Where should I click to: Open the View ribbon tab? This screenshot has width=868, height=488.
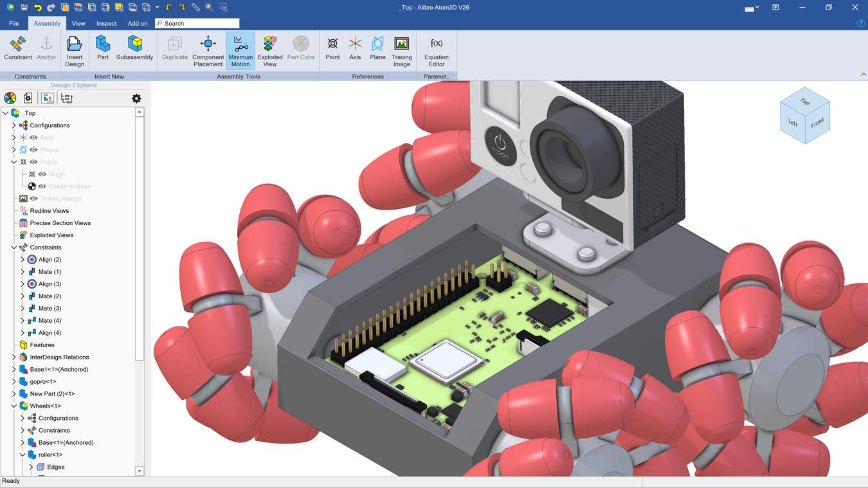[x=78, y=23]
